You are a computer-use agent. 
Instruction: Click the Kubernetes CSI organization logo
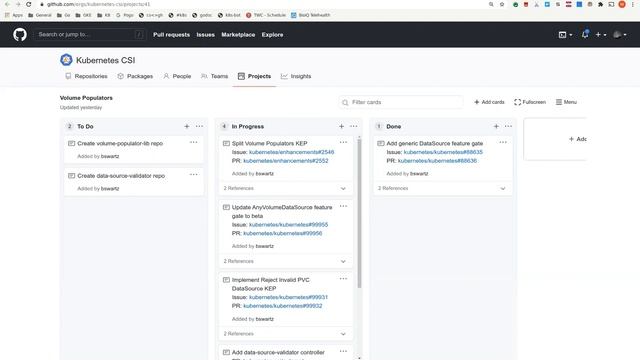click(66, 60)
